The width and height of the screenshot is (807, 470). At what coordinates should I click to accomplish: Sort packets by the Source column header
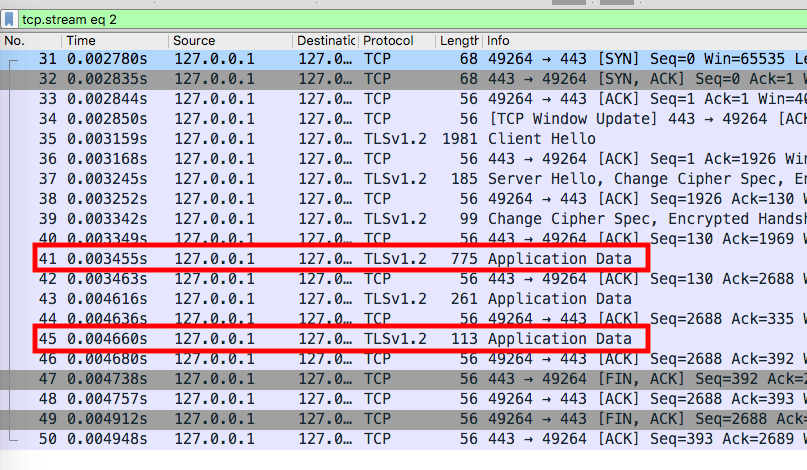coord(231,41)
